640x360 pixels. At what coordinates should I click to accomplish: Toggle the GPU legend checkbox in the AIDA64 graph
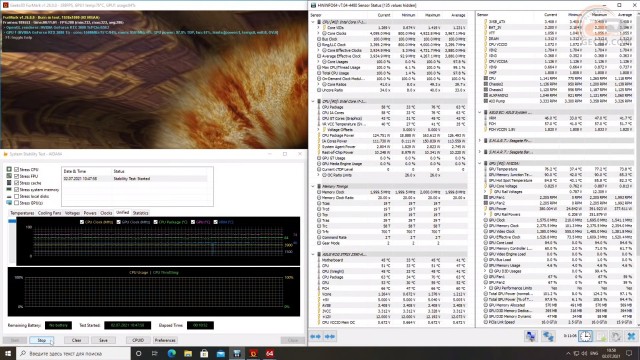193,222
